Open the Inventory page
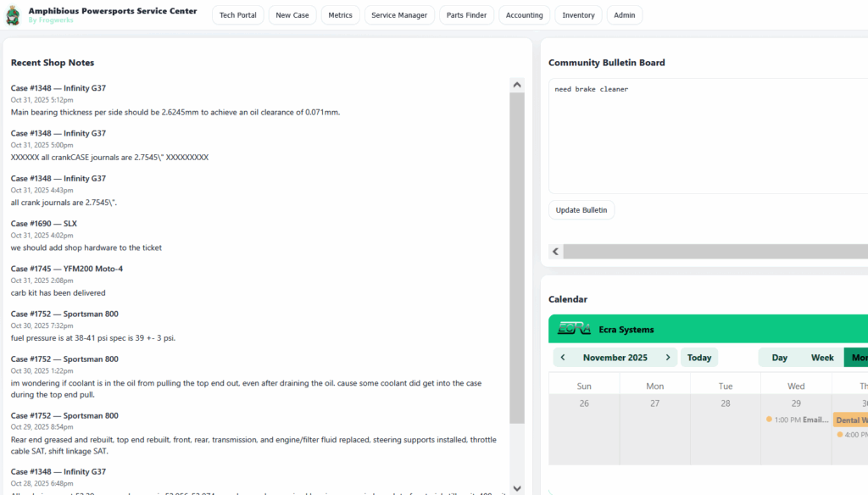This screenshot has width=868, height=495. 578,15
